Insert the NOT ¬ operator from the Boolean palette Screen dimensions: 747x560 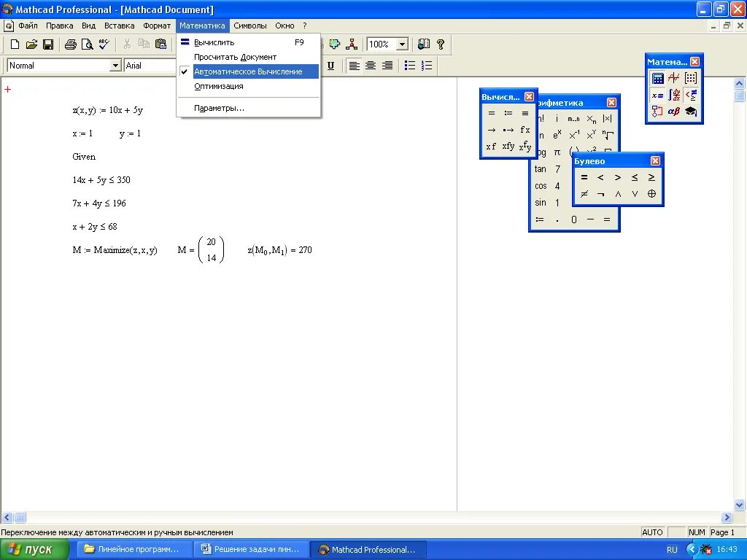[x=601, y=194]
